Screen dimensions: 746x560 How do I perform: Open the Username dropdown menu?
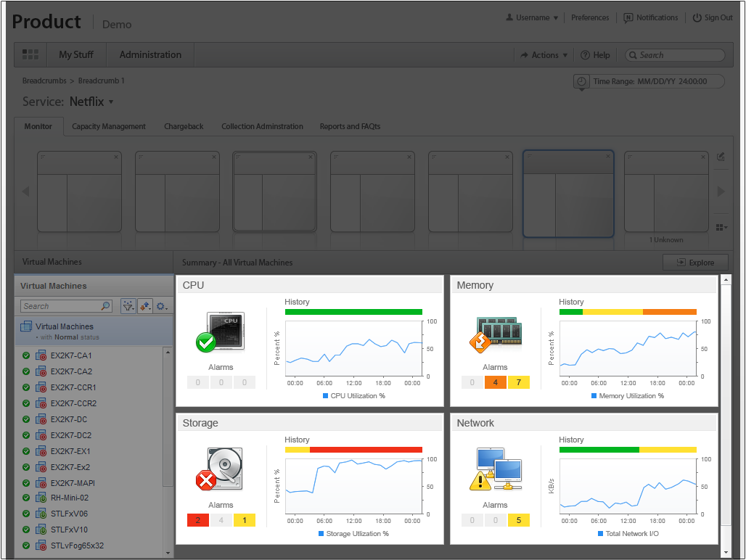[532, 18]
